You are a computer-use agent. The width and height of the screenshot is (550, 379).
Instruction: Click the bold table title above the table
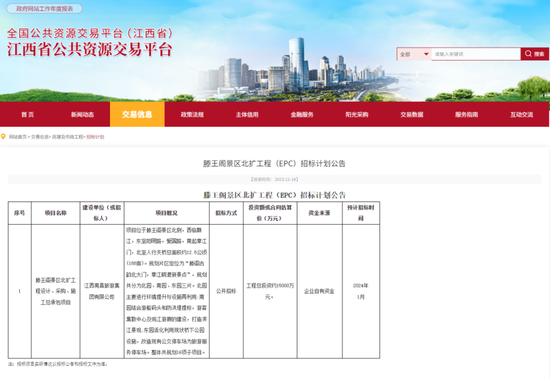pos(274,195)
